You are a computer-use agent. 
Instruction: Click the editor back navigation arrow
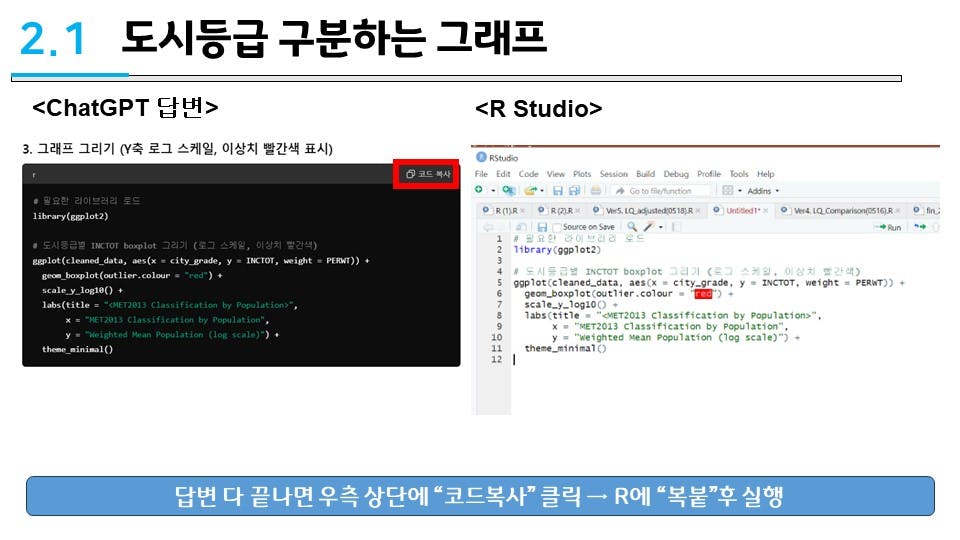tap(488, 227)
